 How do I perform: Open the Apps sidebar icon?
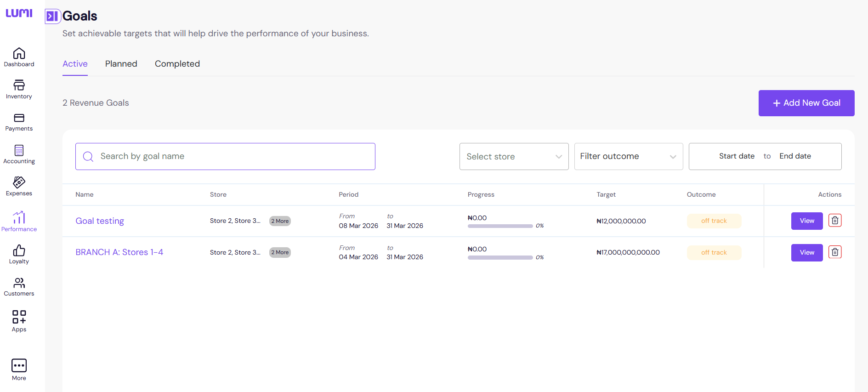point(19,317)
